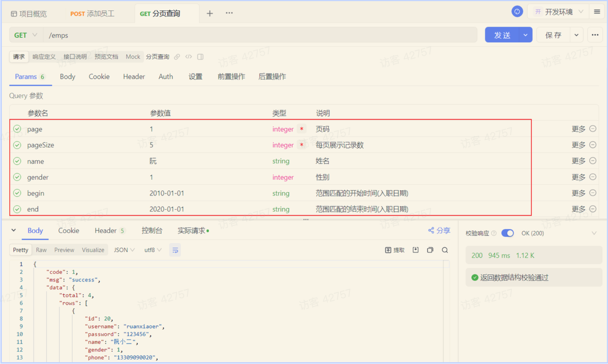Click the 提取 extract icon above response body
The image size is (608, 364).
[x=394, y=250]
